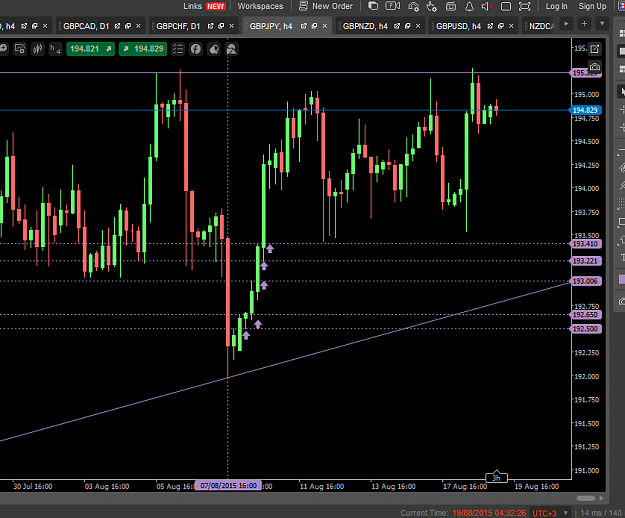Image resolution: width=625 pixels, height=518 pixels.
Task: Detach the GBPUSD, h4 chart tab
Action: point(490,26)
